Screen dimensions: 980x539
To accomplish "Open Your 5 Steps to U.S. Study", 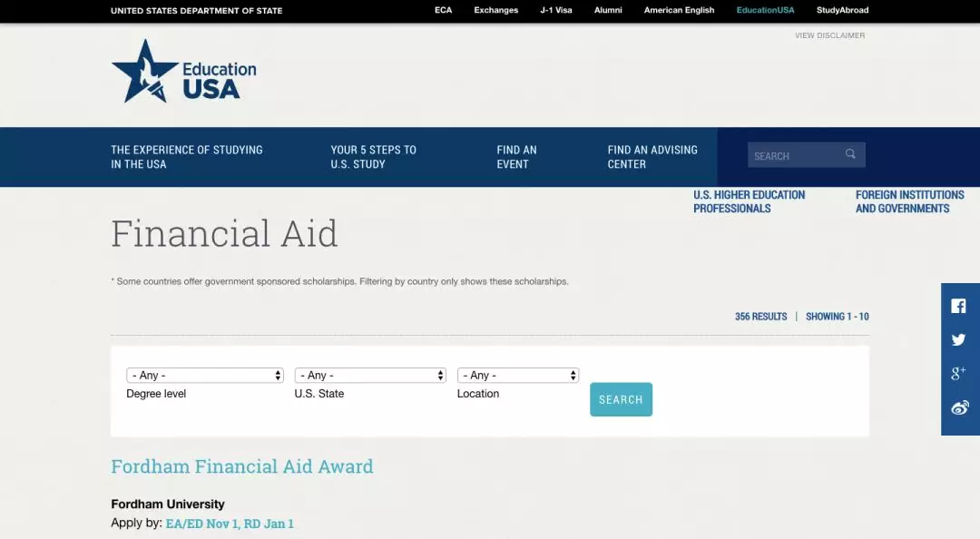I will click(x=374, y=157).
